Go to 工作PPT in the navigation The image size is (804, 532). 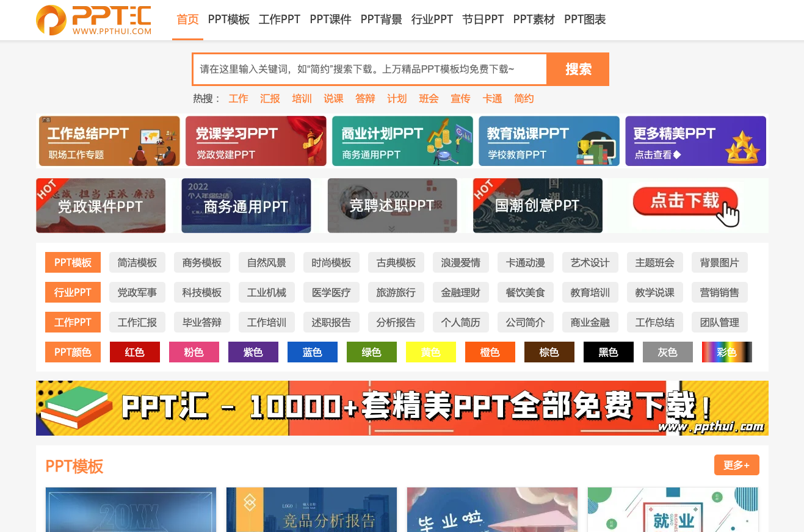click(280, 20)
